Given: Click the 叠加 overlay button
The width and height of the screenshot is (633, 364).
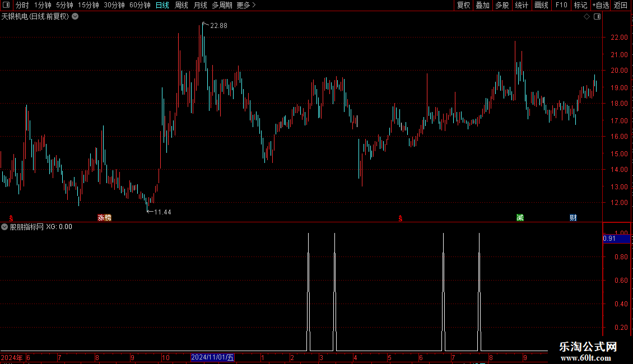Looking at the screenshot, I should point(483,5).
